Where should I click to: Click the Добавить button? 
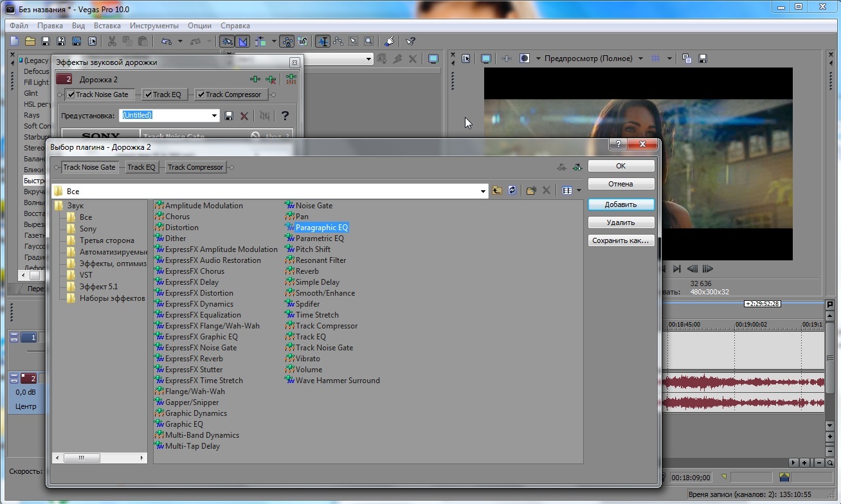(620, 204)
